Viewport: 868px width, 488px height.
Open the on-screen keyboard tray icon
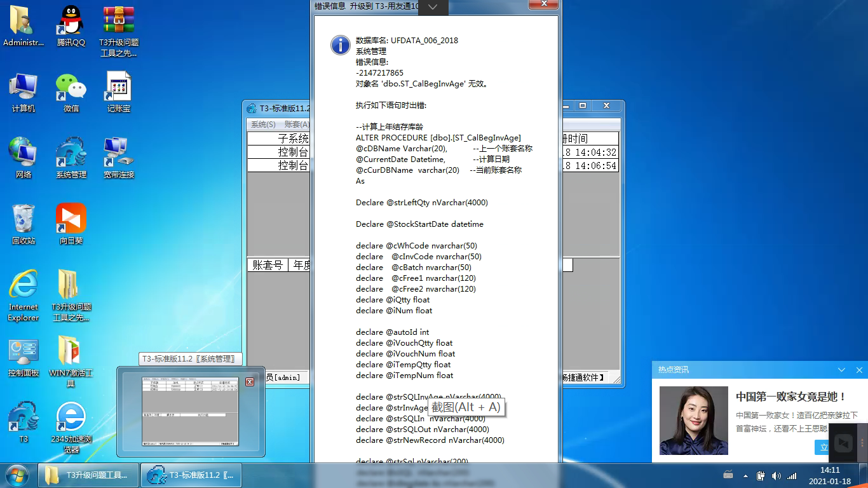[729, 475]
